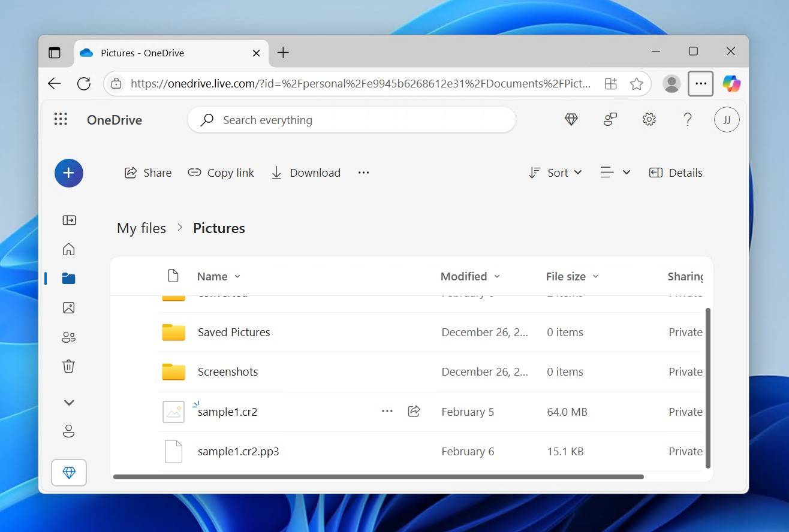Open the Shared files view
This screenshot has height=532, width=789.
click(69, 337)
